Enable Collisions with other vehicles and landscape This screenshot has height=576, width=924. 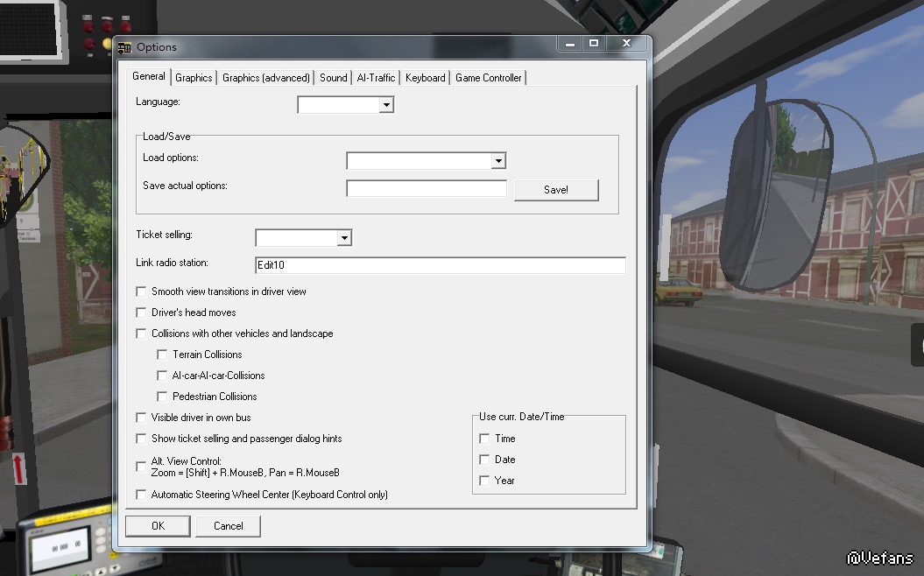pos(142,334)
